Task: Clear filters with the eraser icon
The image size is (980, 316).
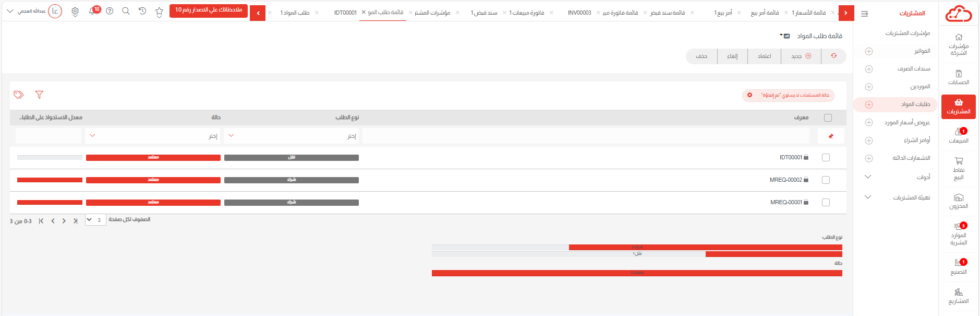Action: [831, 136]
